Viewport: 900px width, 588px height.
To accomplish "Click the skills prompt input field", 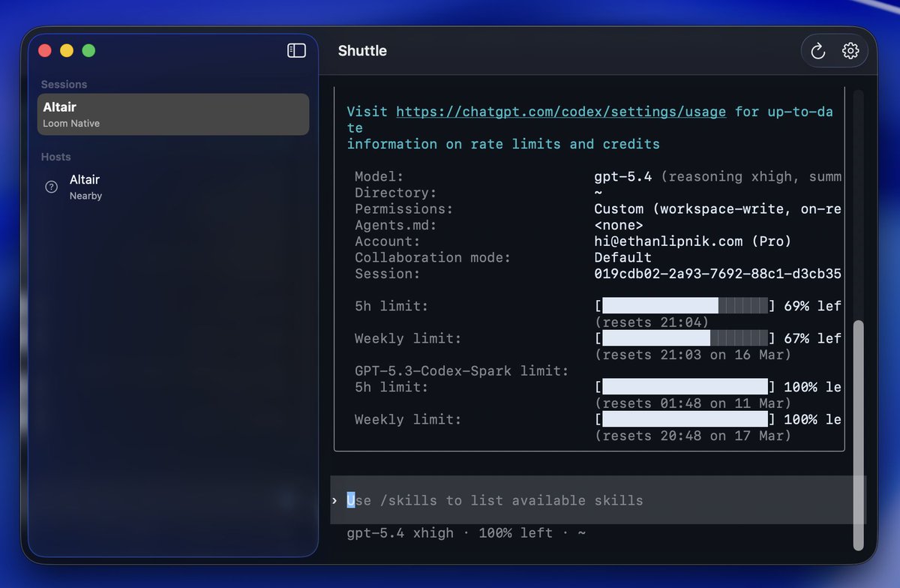I will [598, 500].
